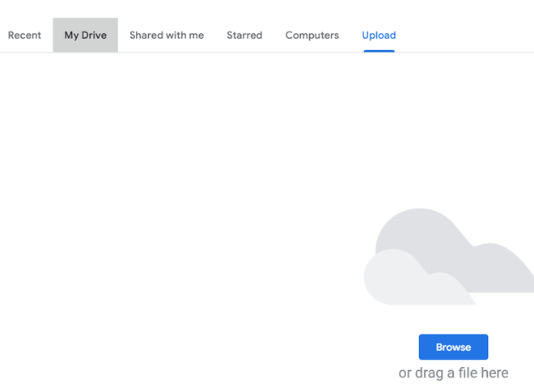Switch to the Recent tab
Screen dimensions: 534x392
[x=24, y=36]
